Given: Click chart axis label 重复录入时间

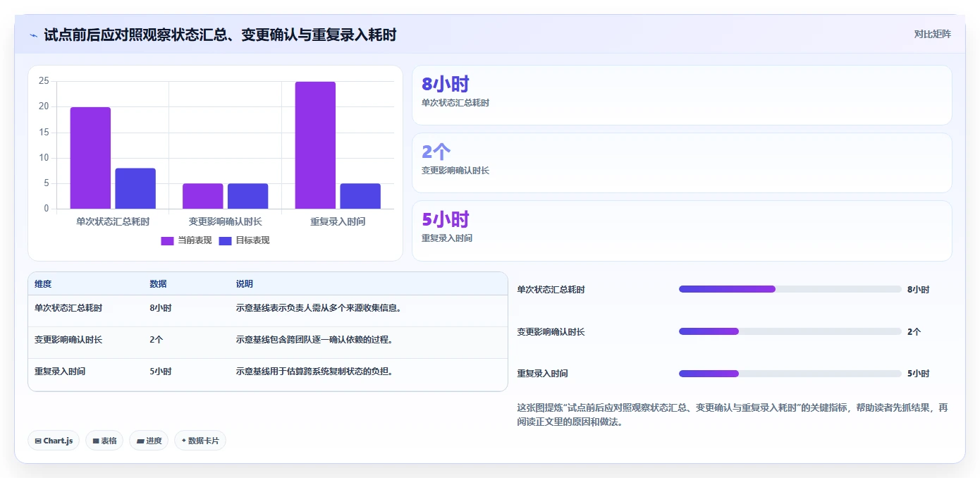Looking at the screenshot, I should click(338, 221).
